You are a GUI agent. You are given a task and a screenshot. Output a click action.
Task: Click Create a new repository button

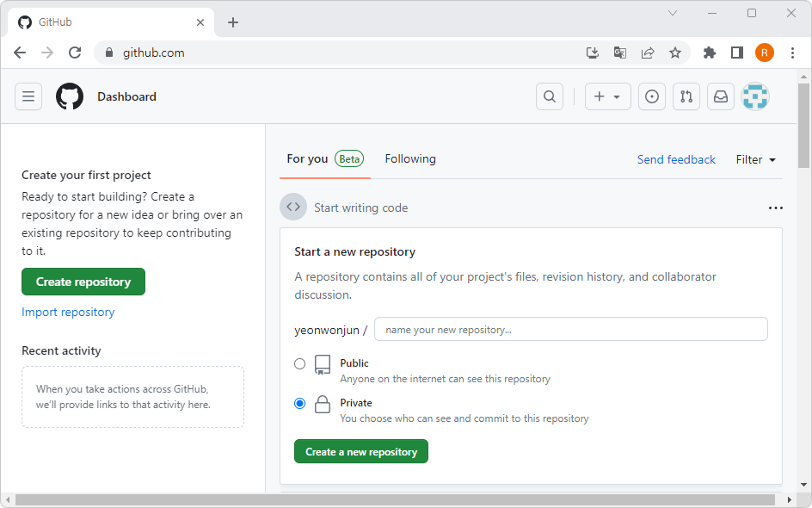pos(361,451)
